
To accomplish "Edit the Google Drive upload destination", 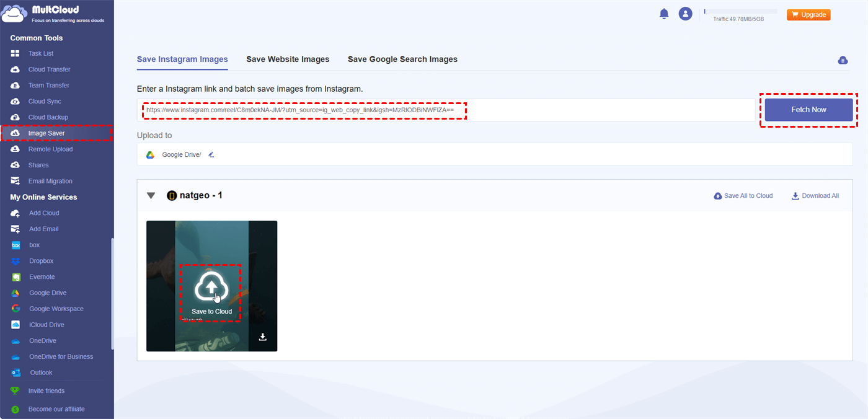I will [x=211, y=155].
